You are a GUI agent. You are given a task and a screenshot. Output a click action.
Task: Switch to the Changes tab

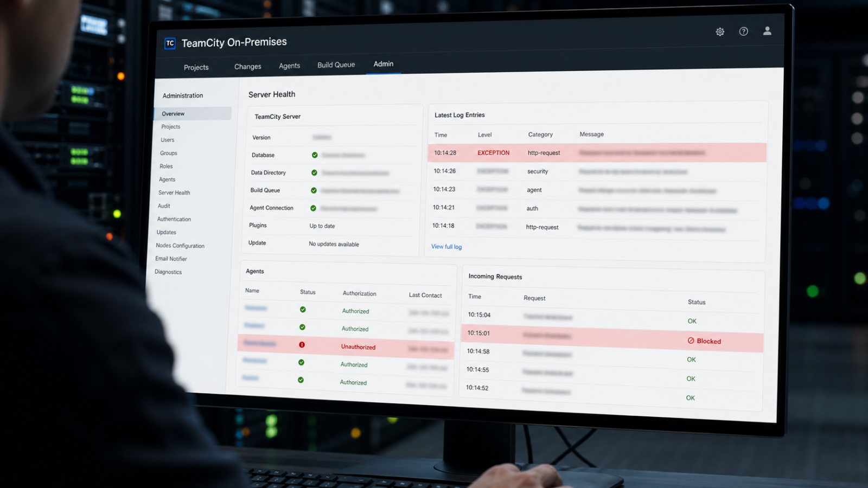[x=248, y=66]
